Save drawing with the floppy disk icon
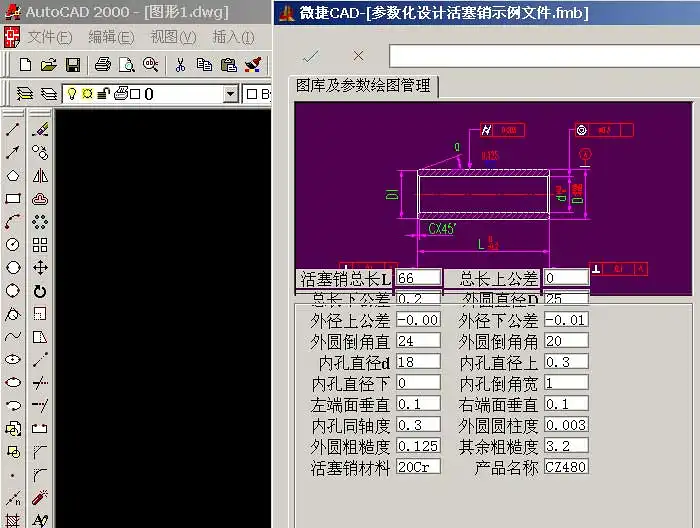This screenshot has height=528, width=700. click(73, 65)
